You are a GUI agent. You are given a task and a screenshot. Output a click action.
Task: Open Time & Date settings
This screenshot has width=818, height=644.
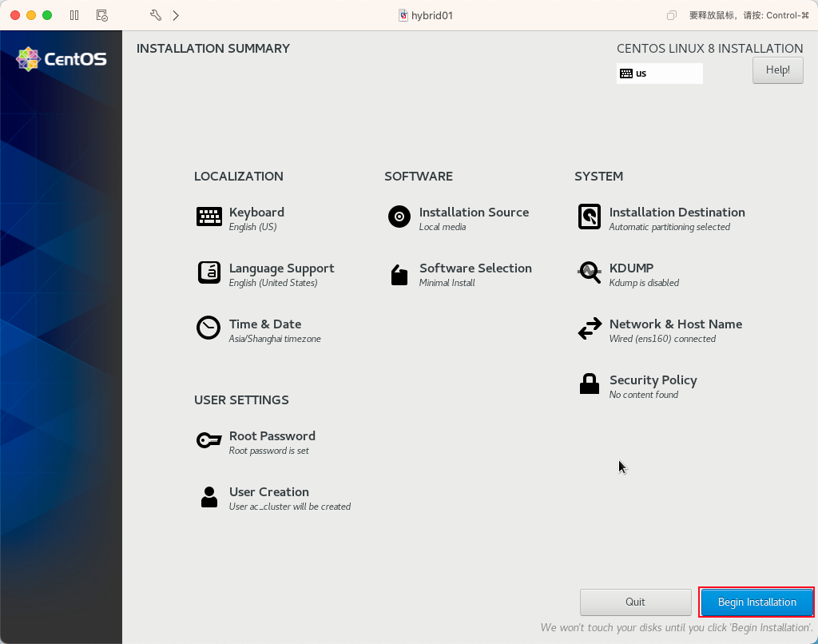[265, 324]
